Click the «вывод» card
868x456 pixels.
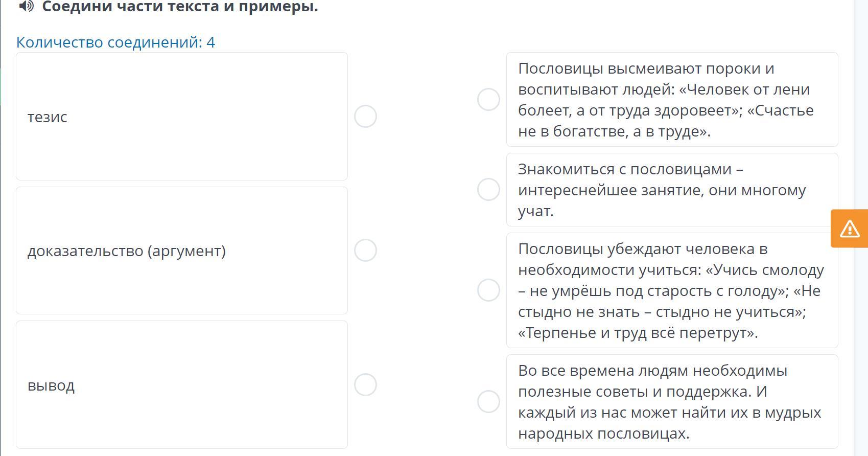(181, 385)
